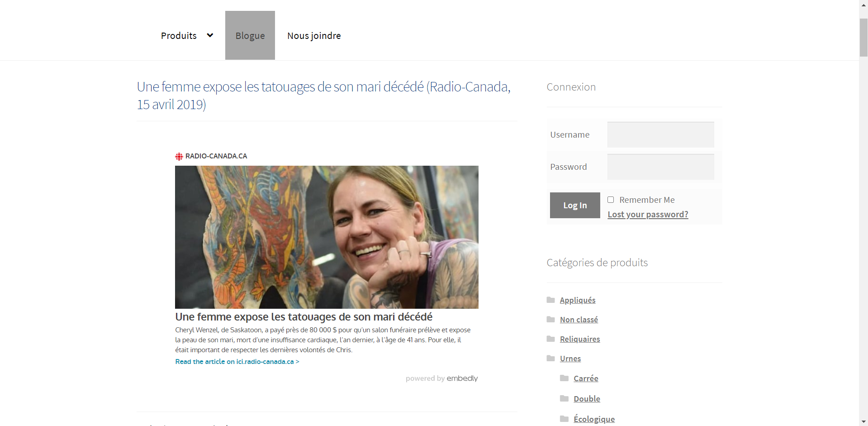Click the page vertical scrollbar thumb
Image resolution: width=868 pixels, height=426 pixels.
(x=863, y=38)
